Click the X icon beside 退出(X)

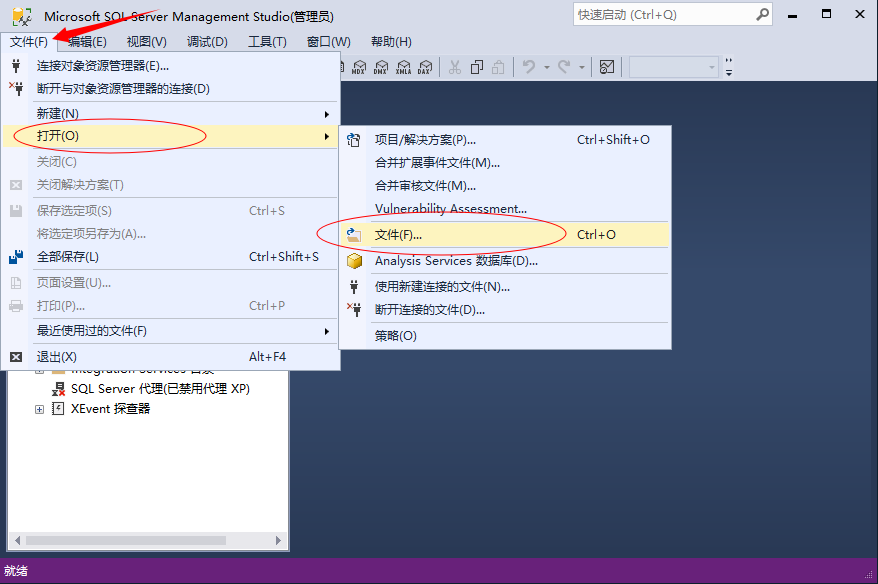click(x=16, y=357)
